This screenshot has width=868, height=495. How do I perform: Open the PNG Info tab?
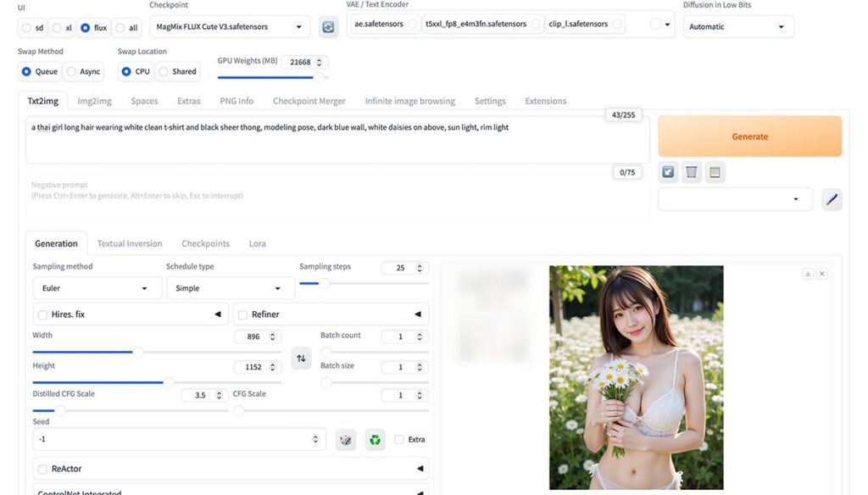[x=236, y=101]
